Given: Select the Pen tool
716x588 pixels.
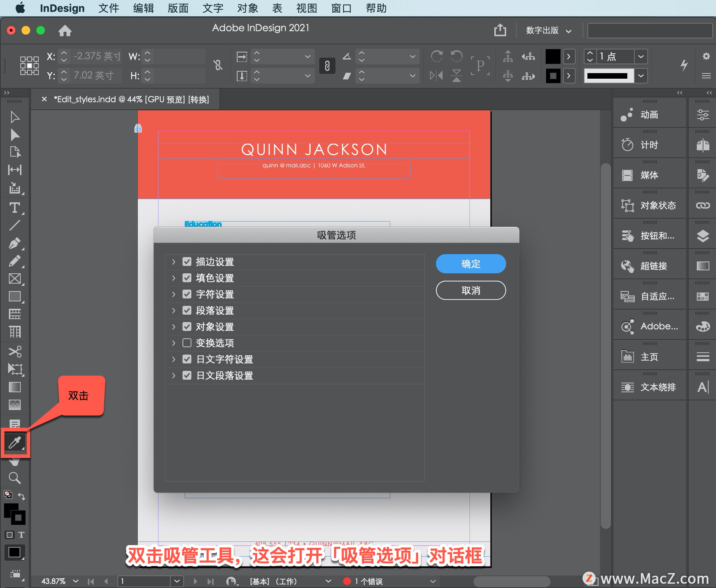Looking at the screenshot, I should (15, 243).
